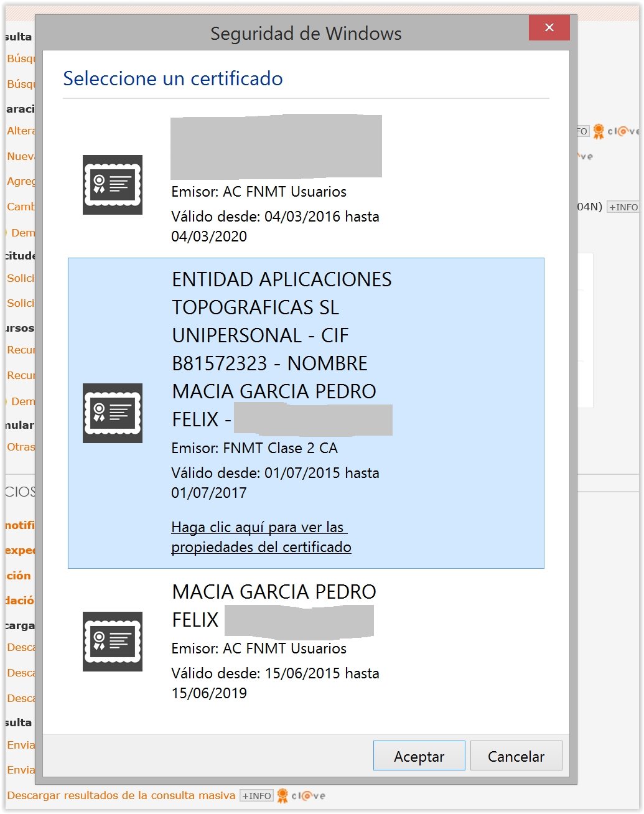Click +INFO button beside Descargar resultados link

(256, 796)
